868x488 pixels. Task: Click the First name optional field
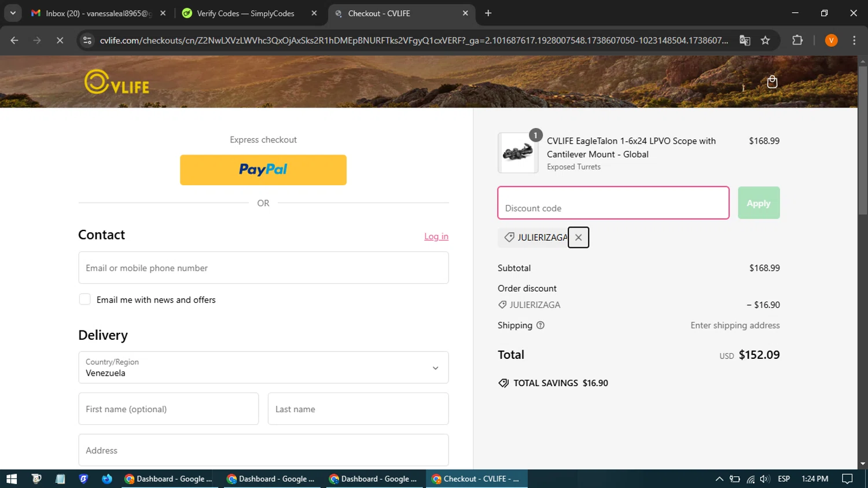point(168,409)
